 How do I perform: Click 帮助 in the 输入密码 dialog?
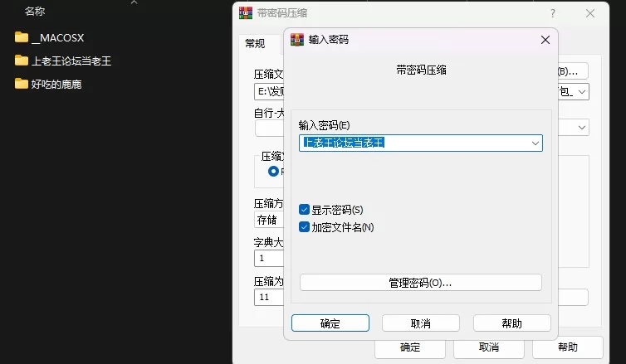(511, 323)
